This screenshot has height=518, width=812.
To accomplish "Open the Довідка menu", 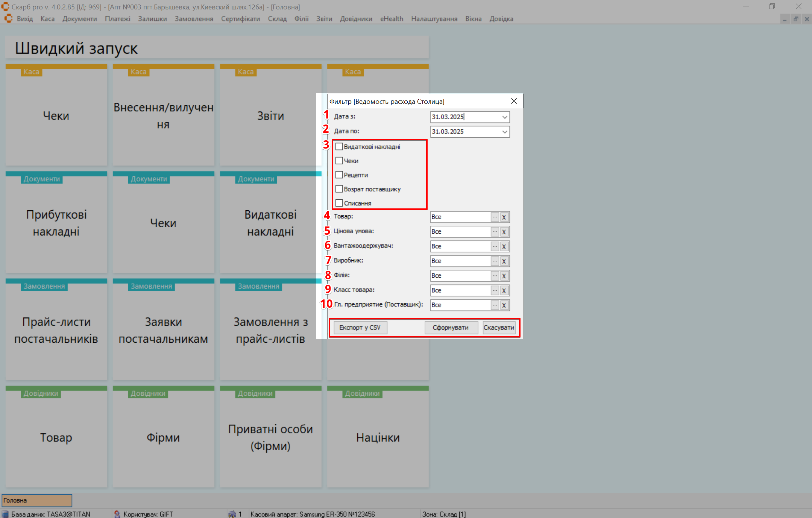I will [x=501, y=19].
